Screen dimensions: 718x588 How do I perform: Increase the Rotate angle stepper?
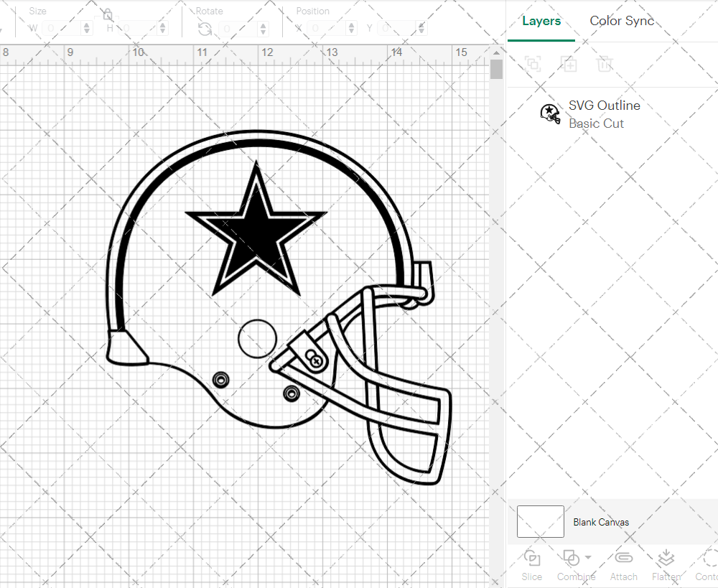tap(262, 24)
